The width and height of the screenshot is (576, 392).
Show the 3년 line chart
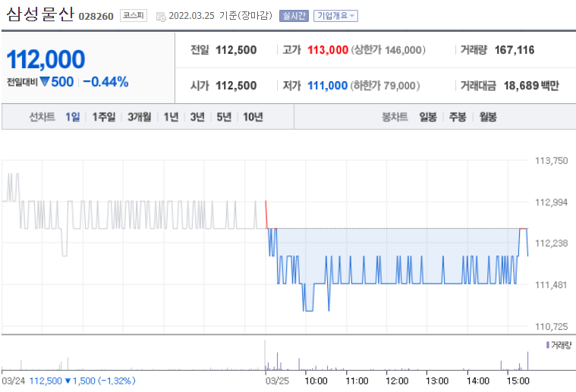pos(197,117)
